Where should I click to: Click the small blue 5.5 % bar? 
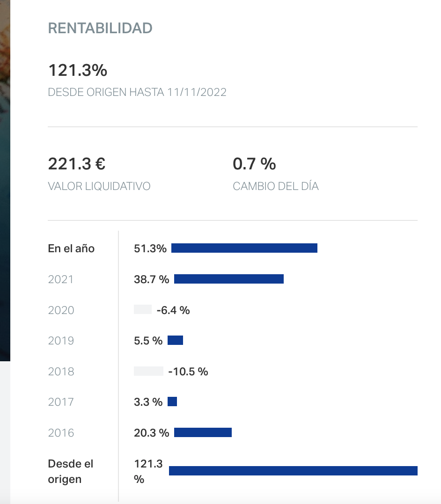[x=175, y=341]
